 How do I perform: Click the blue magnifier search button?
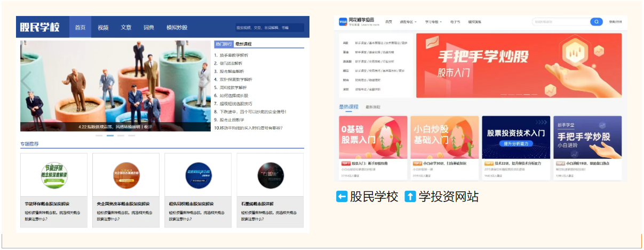tap(597, 22)
